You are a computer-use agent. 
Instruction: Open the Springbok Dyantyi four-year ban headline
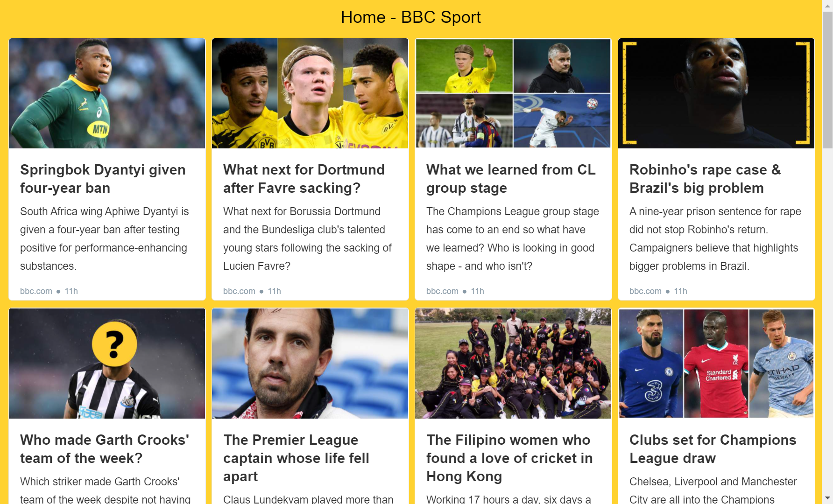pyautogui.click(x=103, y=179)
